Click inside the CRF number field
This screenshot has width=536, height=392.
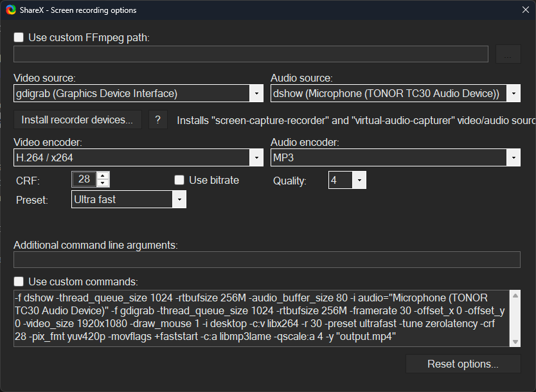(x=84, y=180)
